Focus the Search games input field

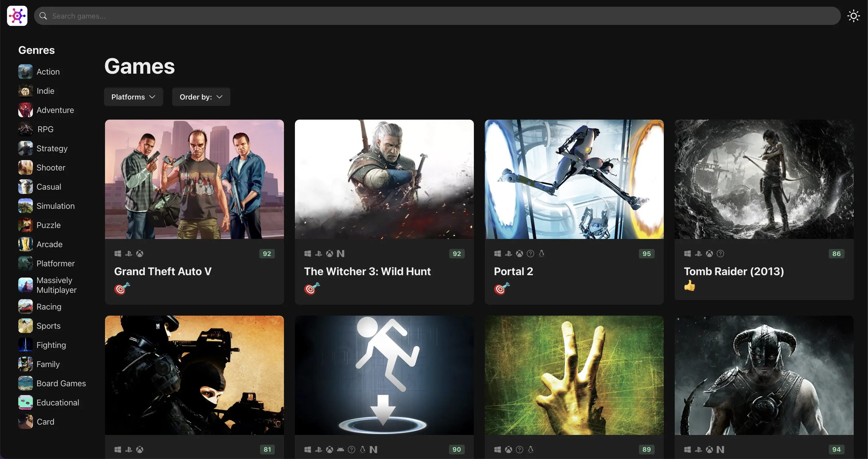[x=438, y=16]
